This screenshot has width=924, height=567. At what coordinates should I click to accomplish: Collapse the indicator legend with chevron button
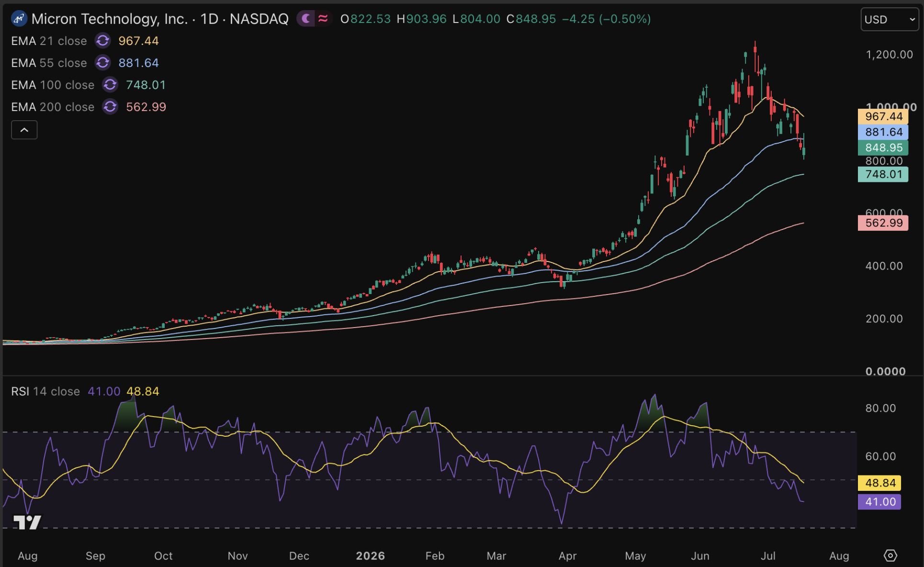click(24, 130)
